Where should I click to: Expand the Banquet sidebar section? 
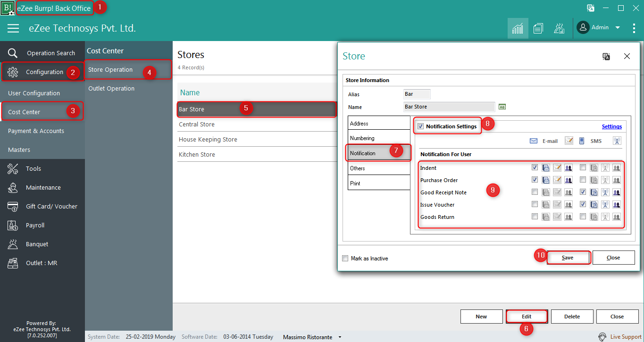[42, 244]
